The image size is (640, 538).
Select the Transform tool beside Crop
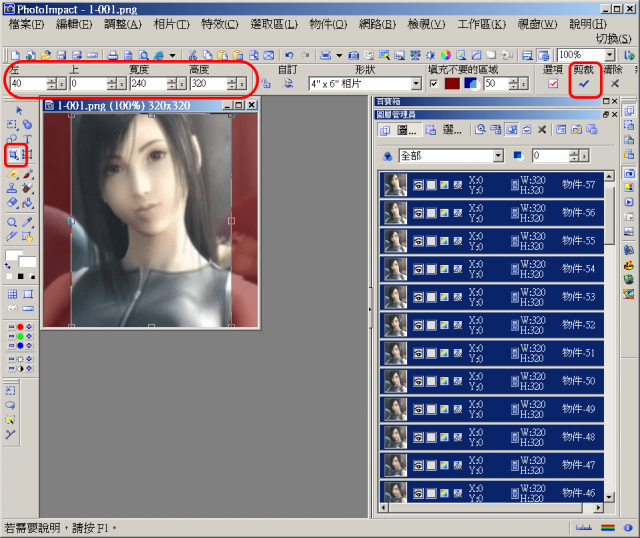(x=27, y=154)
